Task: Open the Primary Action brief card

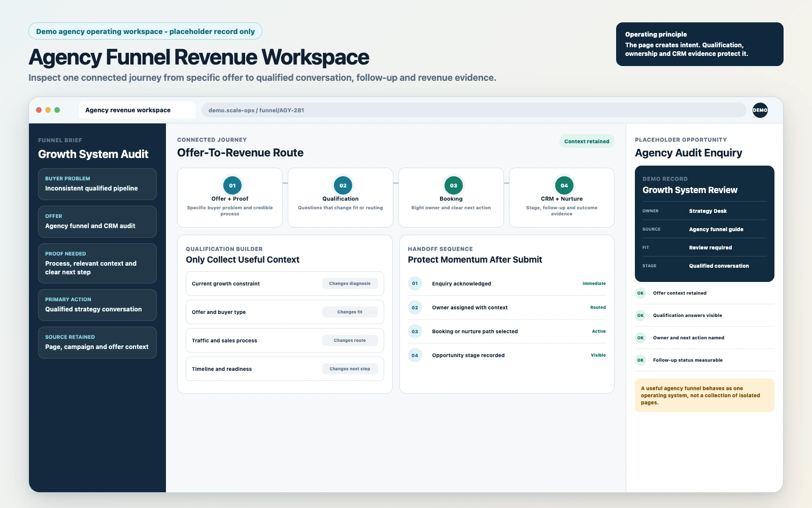Action: pyautogui.click(x=97, y=305)
